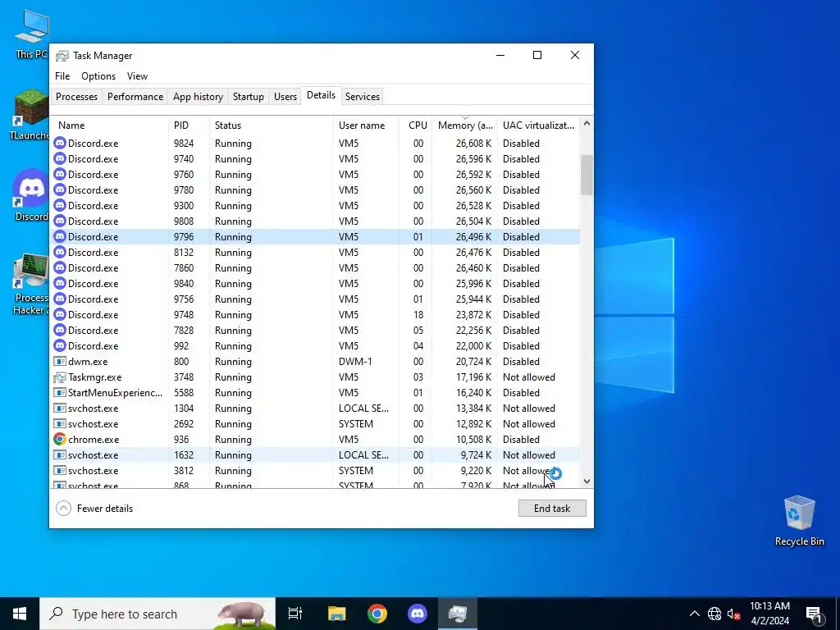Open the View menu

pos(137,76)
